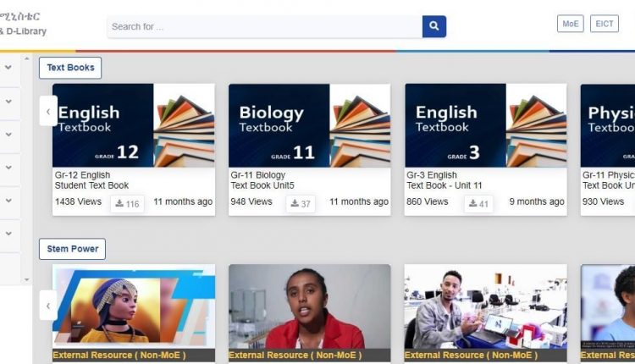Click previous arrow on Text Books carousel

[48, 111]
